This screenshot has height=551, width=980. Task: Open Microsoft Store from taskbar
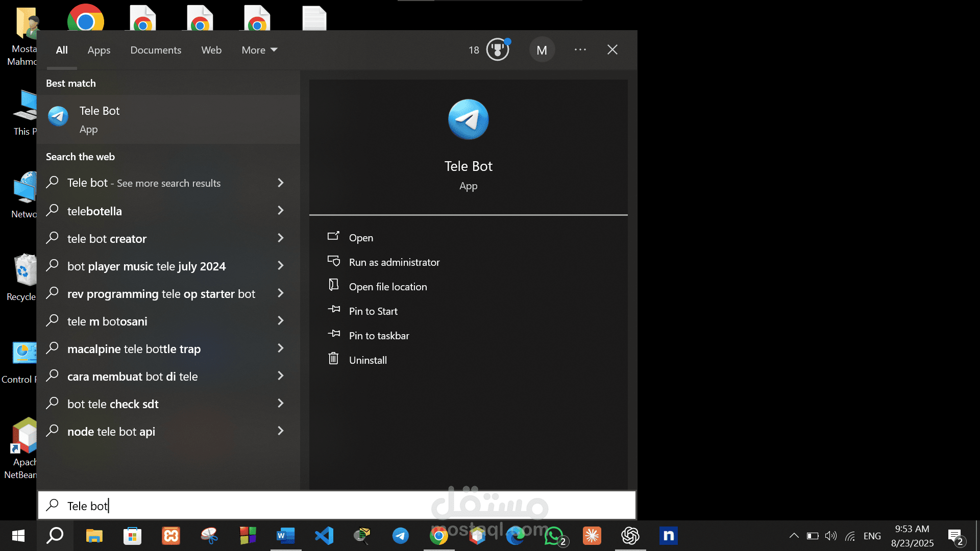[133, 536]
